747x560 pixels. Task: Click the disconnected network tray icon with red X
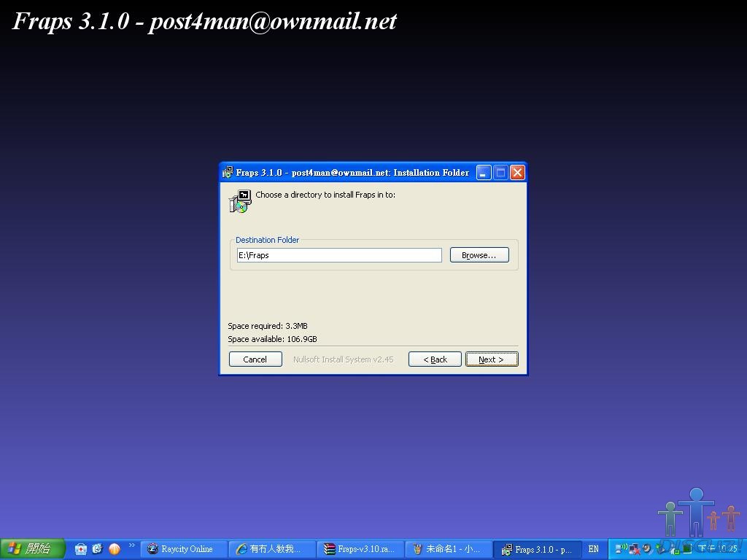634,550
